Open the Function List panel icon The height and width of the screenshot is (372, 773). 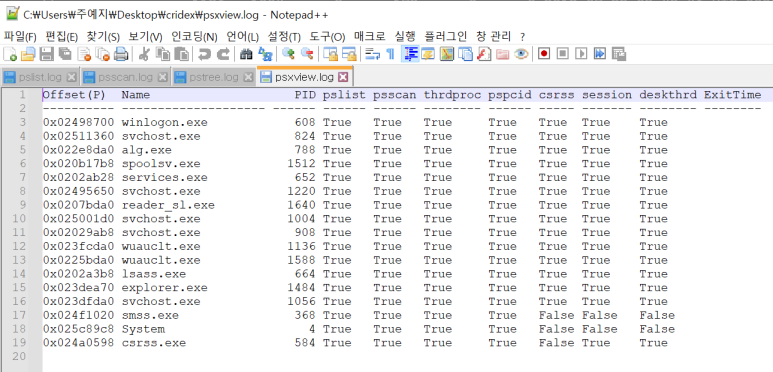pos(484,54)
